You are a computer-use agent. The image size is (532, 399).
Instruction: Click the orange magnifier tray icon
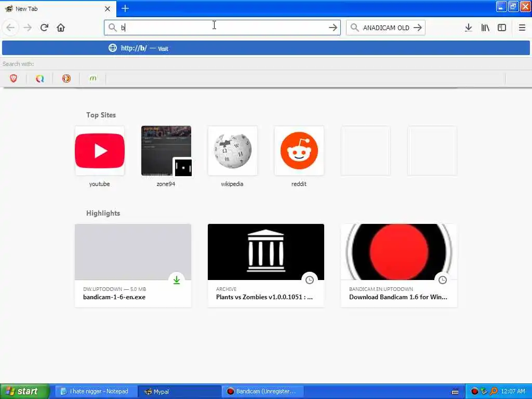pos(494,392)
